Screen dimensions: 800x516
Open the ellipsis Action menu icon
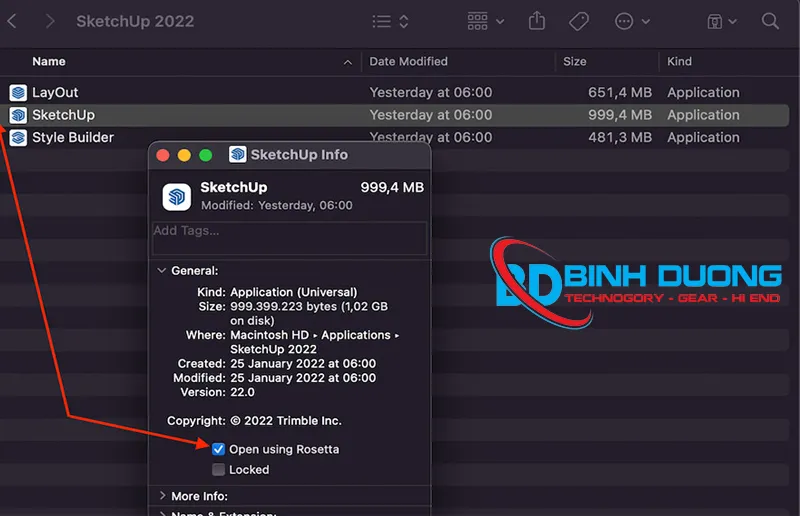(624, 21)
